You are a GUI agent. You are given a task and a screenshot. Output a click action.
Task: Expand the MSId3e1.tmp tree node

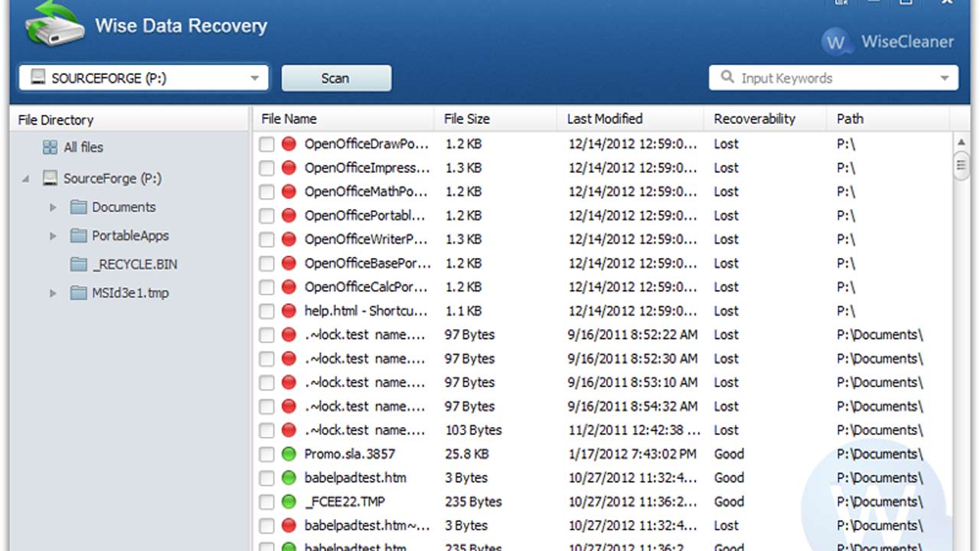point(53,293)
